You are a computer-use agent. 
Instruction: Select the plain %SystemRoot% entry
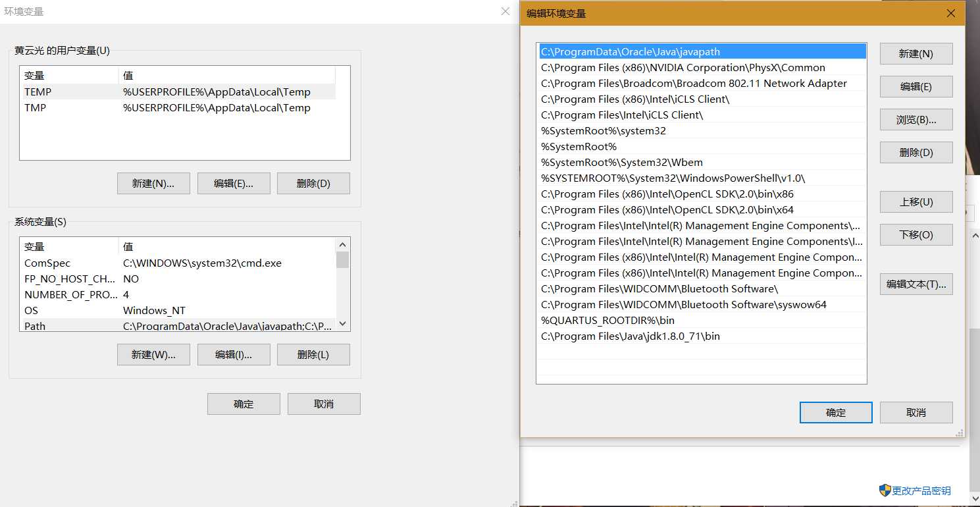pyautogui.click(x=702, y=146)
